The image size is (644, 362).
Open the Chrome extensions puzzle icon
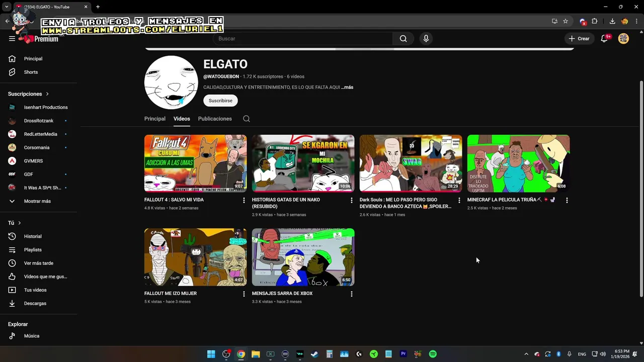click(x=595, y=21)
